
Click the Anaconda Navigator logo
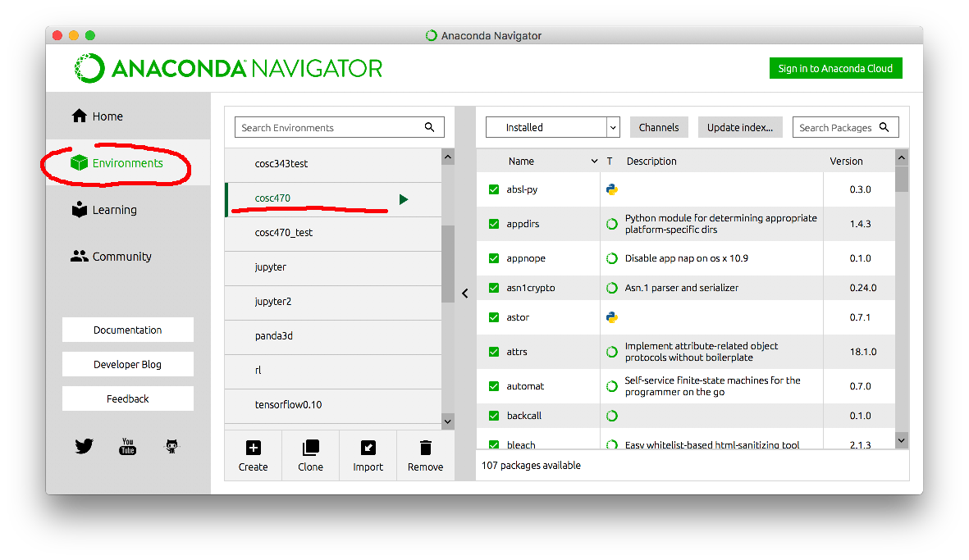(x=228, y=68)
